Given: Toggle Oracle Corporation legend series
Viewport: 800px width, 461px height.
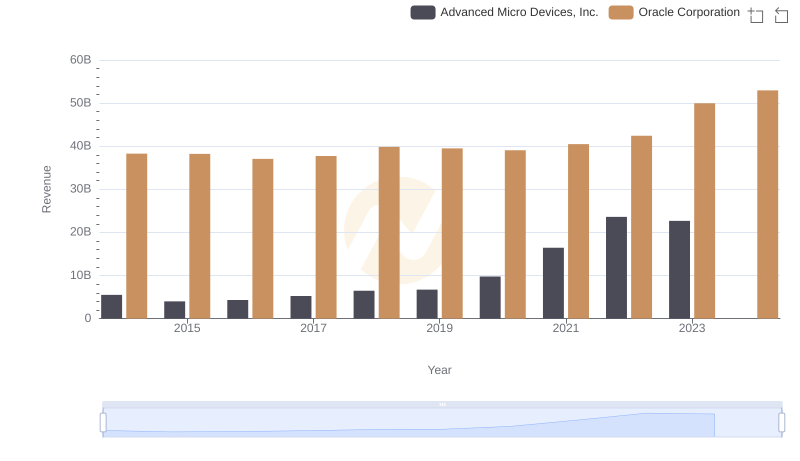Looking at the screenshot, I should click(674, 12).
